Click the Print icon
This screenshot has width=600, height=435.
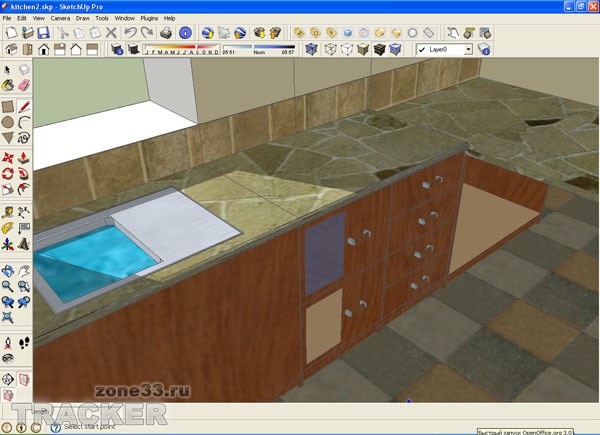click(166, 33)
